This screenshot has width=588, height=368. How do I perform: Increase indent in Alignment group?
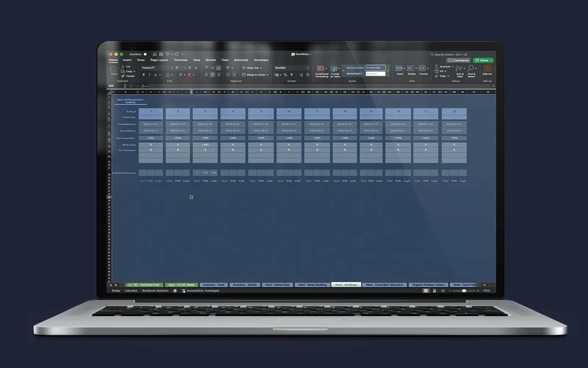click(234, 75)
